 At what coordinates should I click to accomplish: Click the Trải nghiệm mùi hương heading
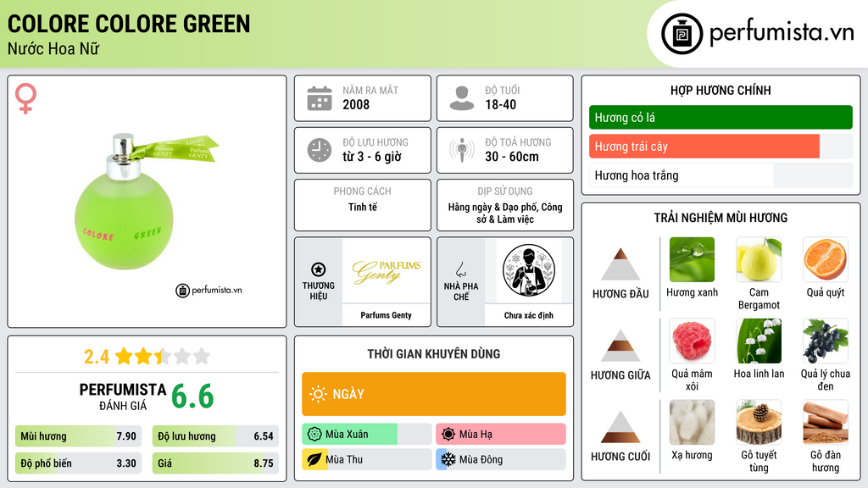[721, 218]
